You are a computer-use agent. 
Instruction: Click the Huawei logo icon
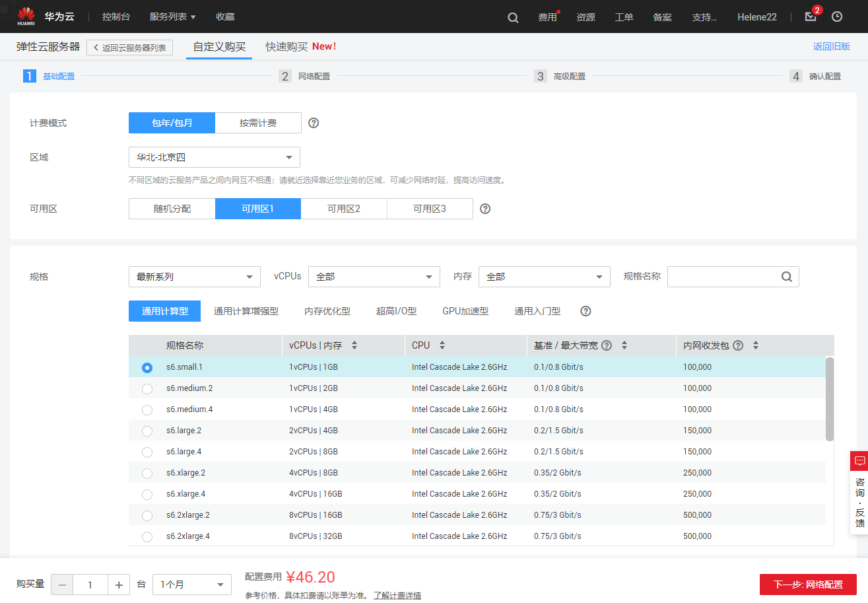click(x=26, y=17)
